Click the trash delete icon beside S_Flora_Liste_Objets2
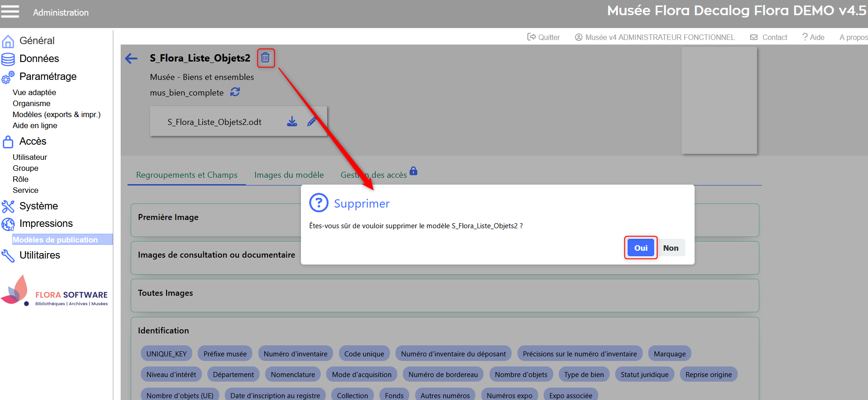 pyautogui.click(x=265, y=58)
